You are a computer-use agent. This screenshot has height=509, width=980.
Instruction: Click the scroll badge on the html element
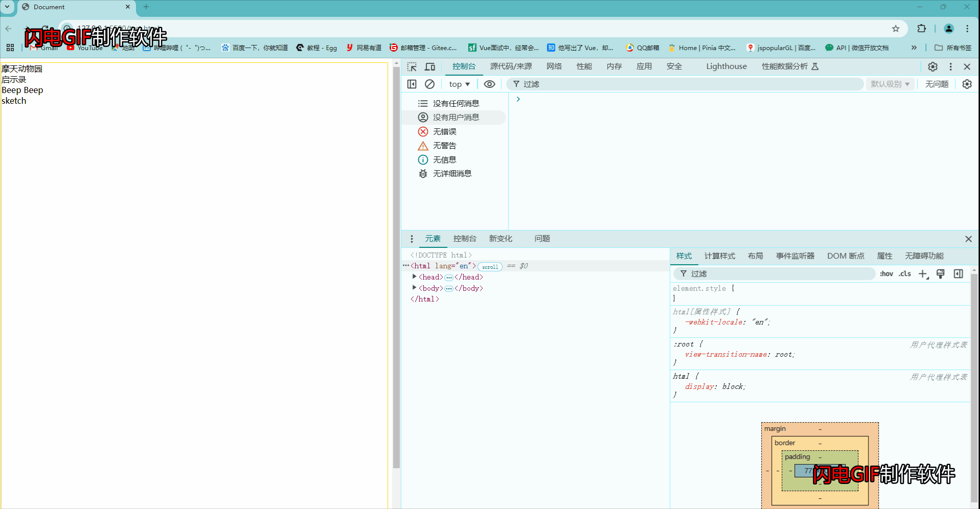490,267
